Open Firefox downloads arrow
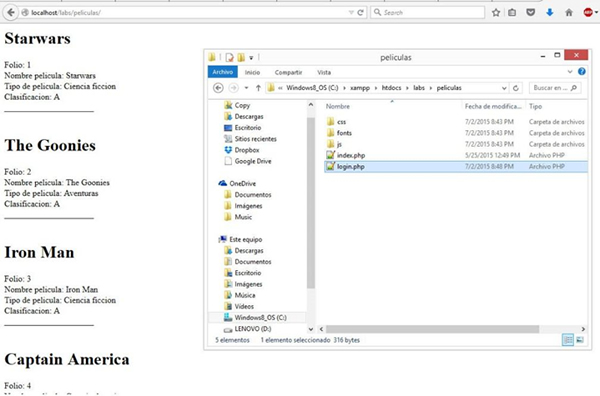This screenshot has width=600, height=396. [550, 13]
